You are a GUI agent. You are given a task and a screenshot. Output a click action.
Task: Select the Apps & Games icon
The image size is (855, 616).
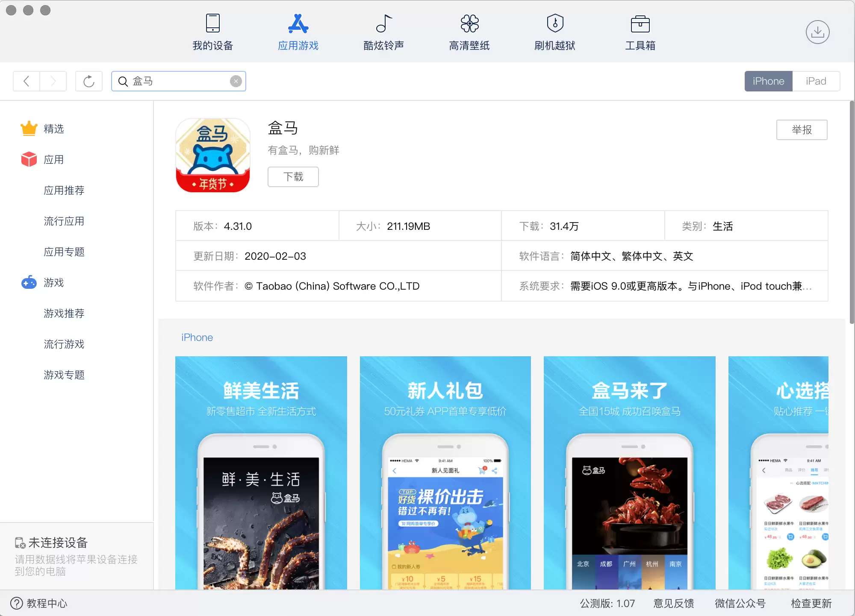[298, 23]
